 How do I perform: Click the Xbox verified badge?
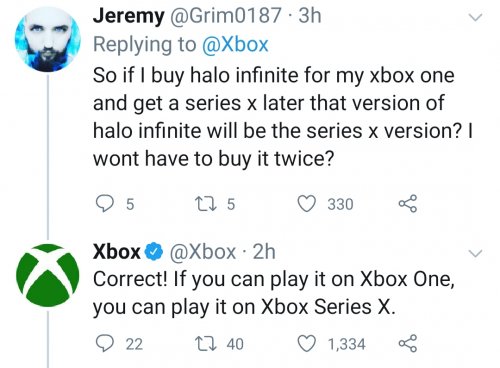pyautogui.click(x=154, y=252)
